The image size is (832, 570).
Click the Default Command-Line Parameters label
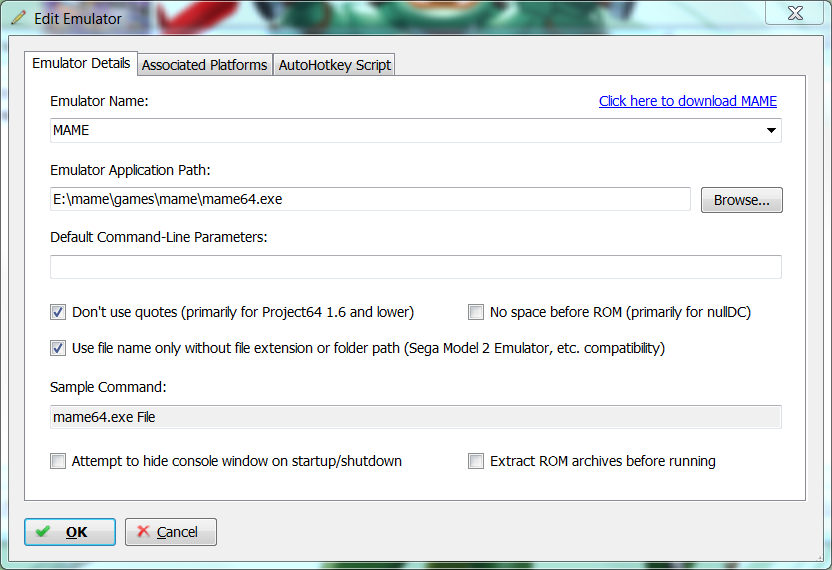159,237
